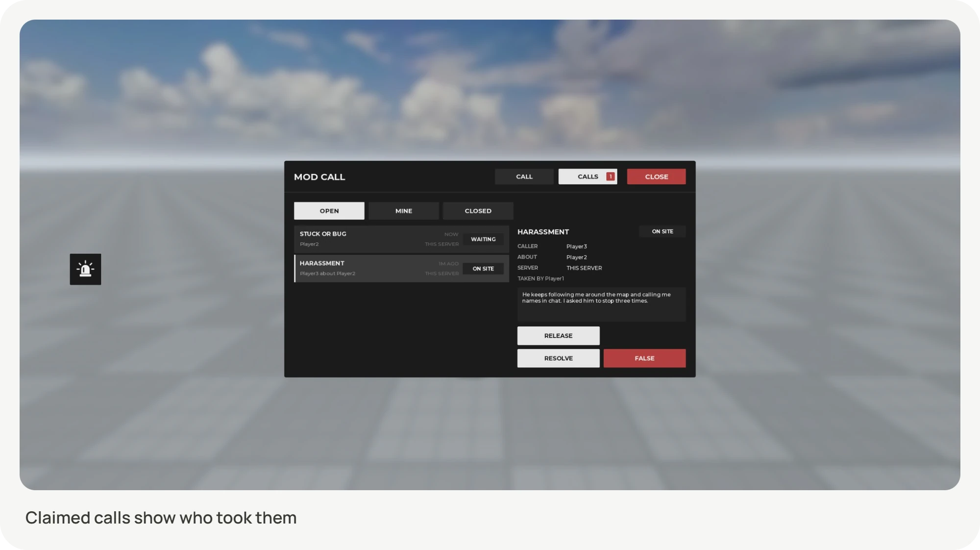This screenshot has height=550, width=980.
Task: Select the HARASSMENT call from Player3
Action: 402,269
